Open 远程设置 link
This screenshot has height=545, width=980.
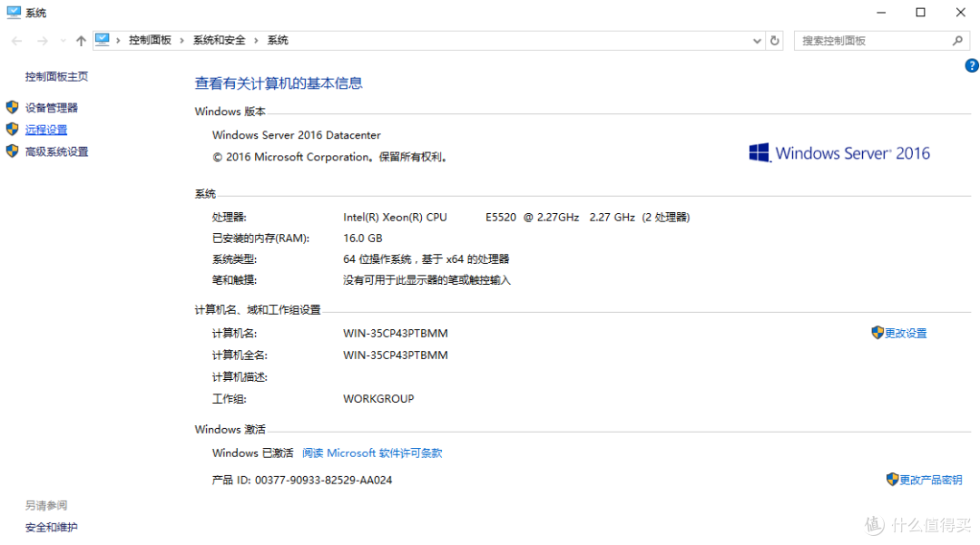(46, 130)
